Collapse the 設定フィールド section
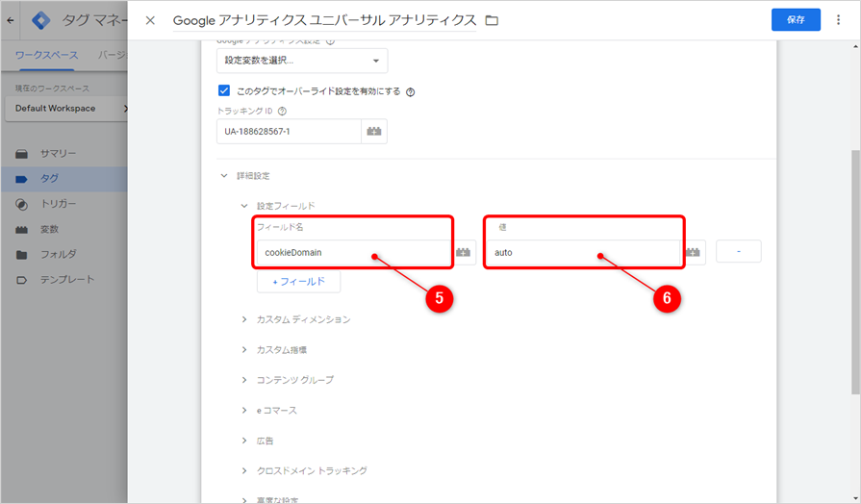 click(244, 206)
